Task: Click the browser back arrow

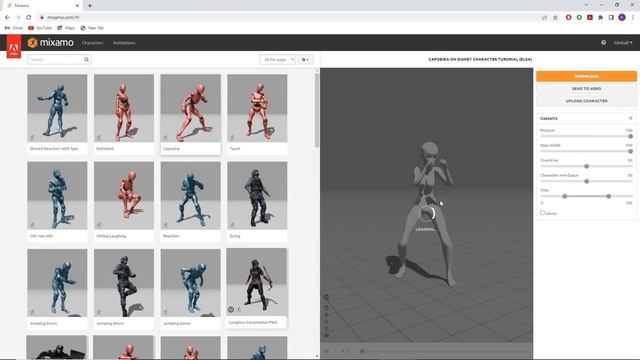Action: click(x=7, y=18)
